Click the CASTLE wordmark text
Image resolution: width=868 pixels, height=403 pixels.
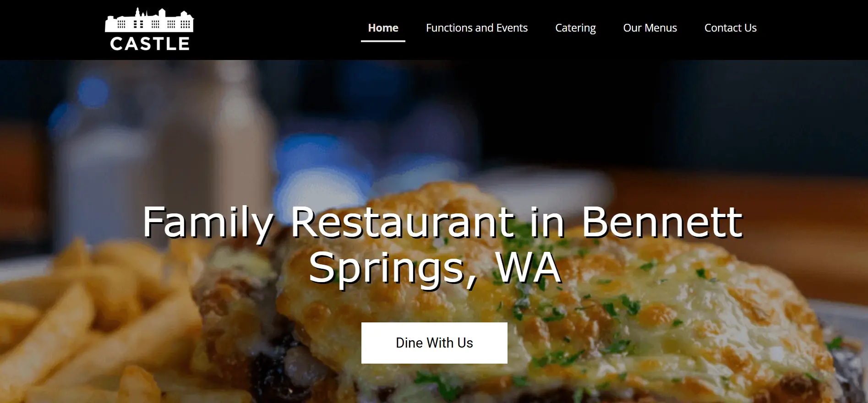pos(150,44)
